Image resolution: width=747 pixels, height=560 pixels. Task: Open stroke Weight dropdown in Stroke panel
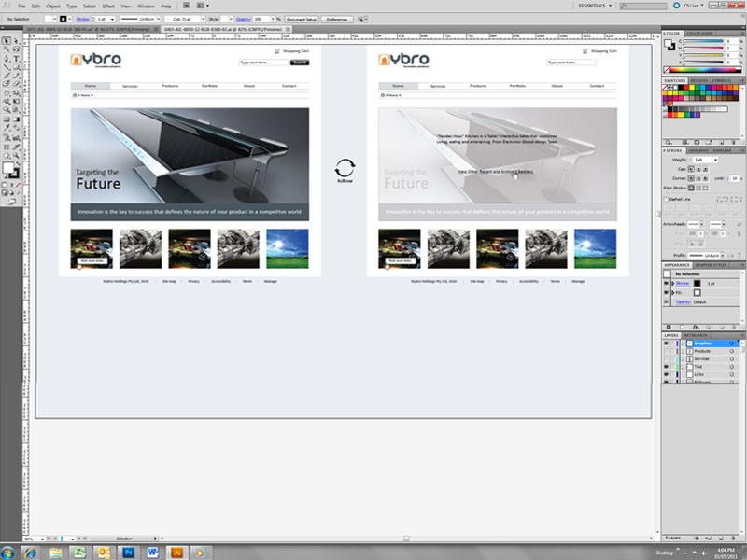click(x=715, y=160)
